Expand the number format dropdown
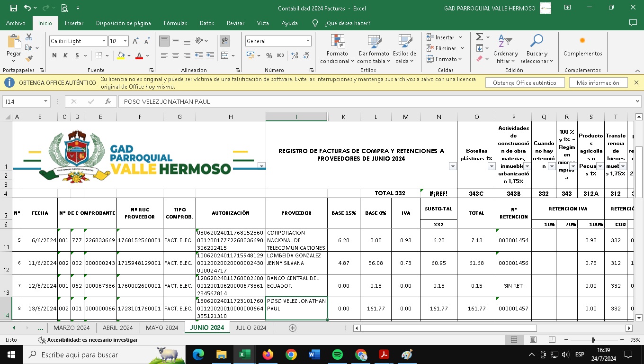644x364 pixels. click(x=308, y=41)
